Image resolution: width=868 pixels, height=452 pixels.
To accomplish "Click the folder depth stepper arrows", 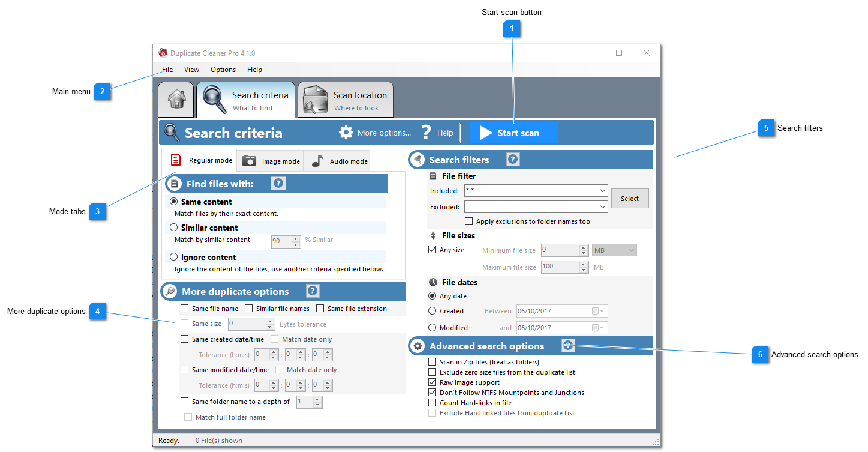I will pyautogui.click(x=318, y=402).
